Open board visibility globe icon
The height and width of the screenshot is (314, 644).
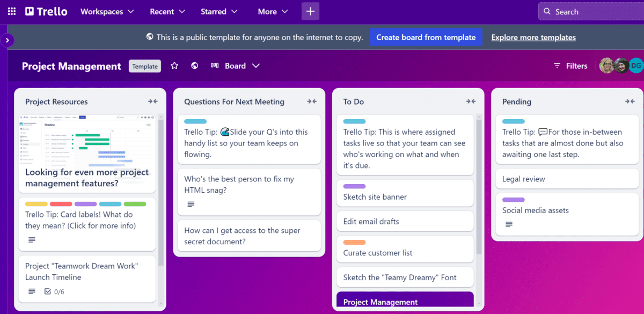tap(195, 65)
